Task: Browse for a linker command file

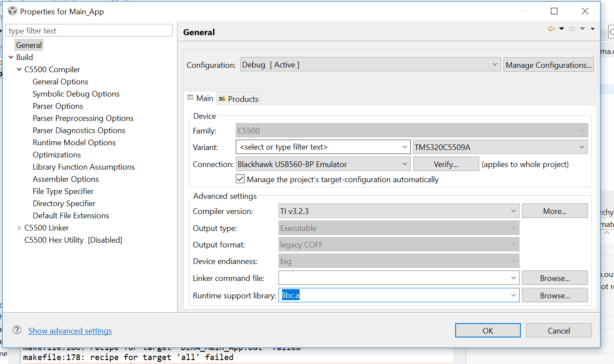Action: point(555,278)
